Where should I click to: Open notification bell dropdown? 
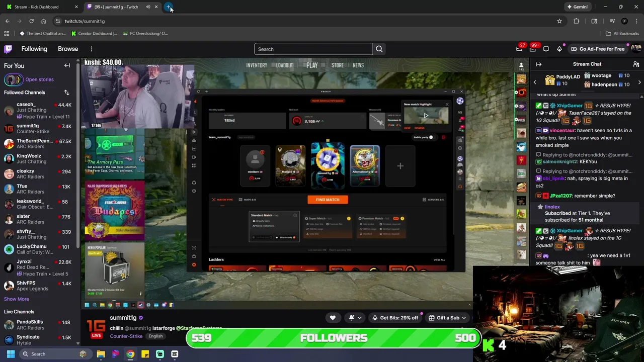tap(355, 318)
